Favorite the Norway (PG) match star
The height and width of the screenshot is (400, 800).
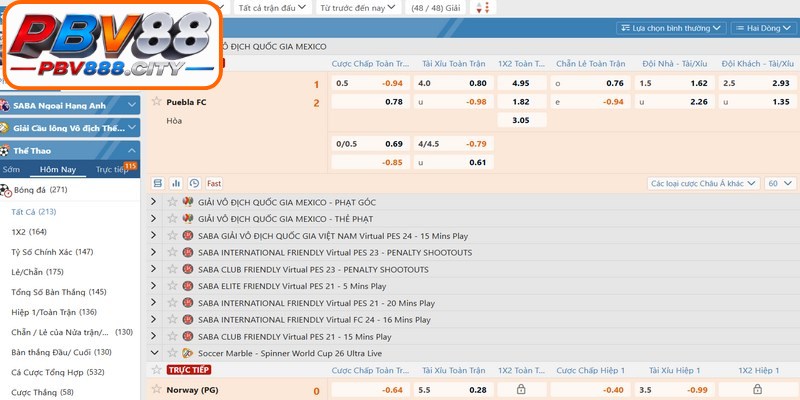coord(157,389)
